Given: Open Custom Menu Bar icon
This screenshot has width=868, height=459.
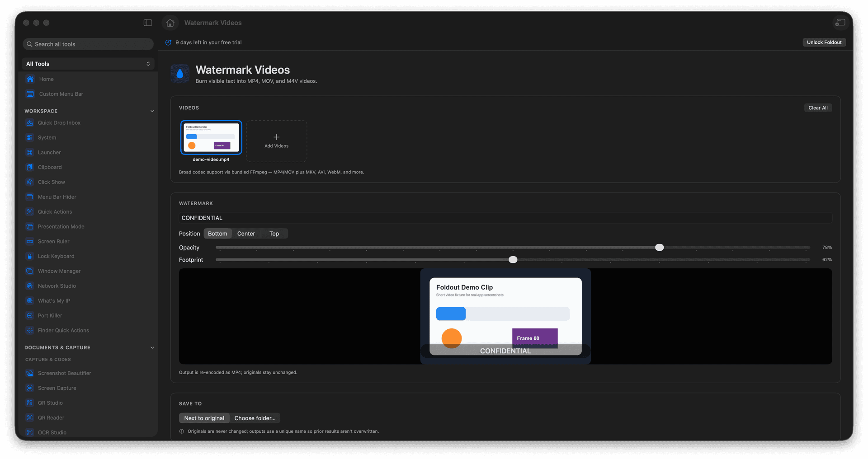Looking at the screenshot, I should 30,94.
